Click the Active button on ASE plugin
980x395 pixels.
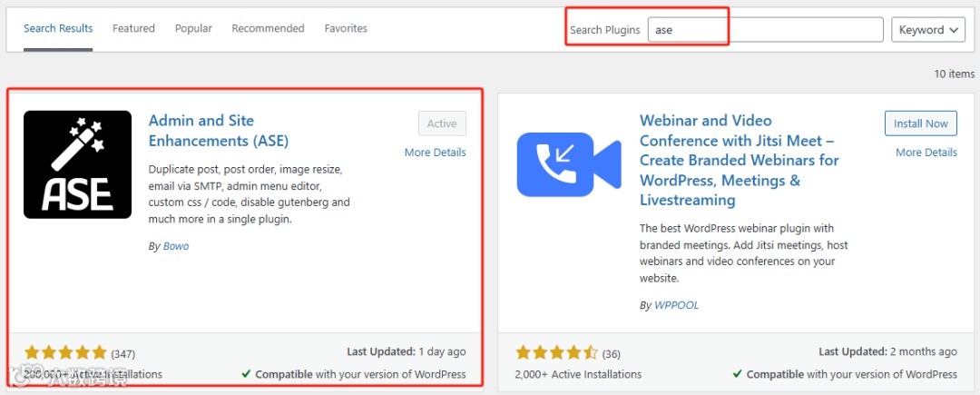(x=442, y=123)
